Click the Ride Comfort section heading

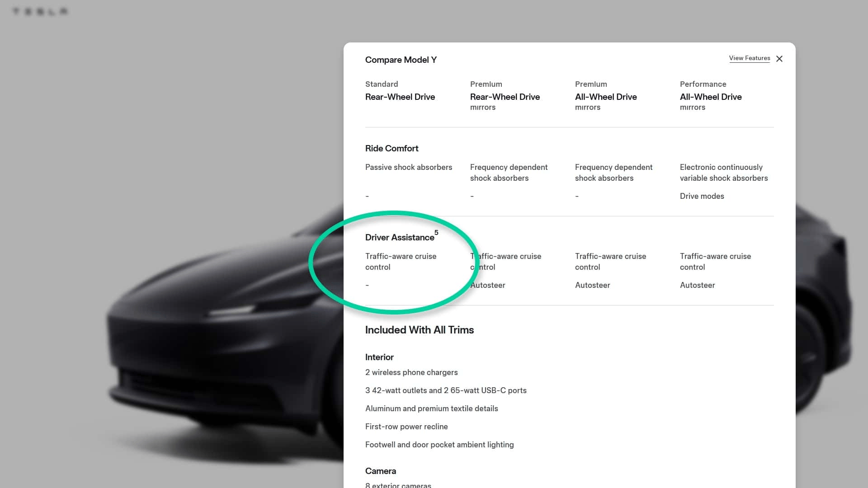[392, 149]
